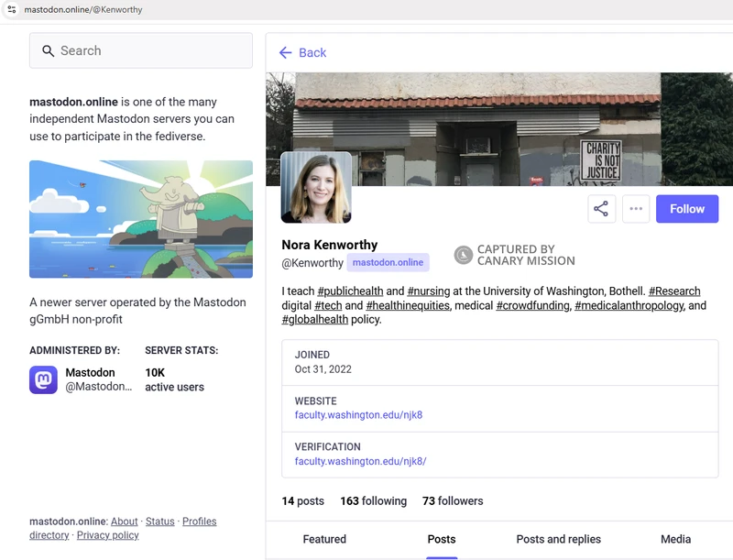This screenshot has width=733, height=560.
Task: Open the #healthinequities hashtag
Action: click(x=408, y=305)
